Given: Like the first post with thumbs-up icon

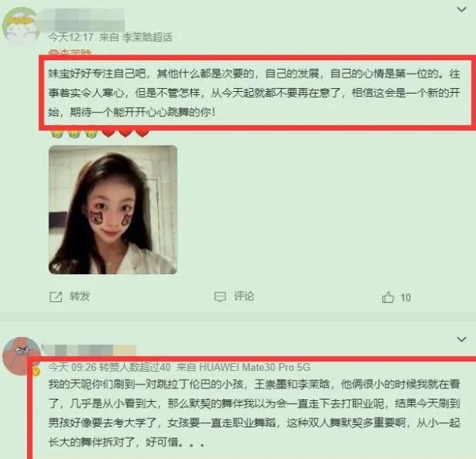Looking at the screenshot, I should click(388, 297).
